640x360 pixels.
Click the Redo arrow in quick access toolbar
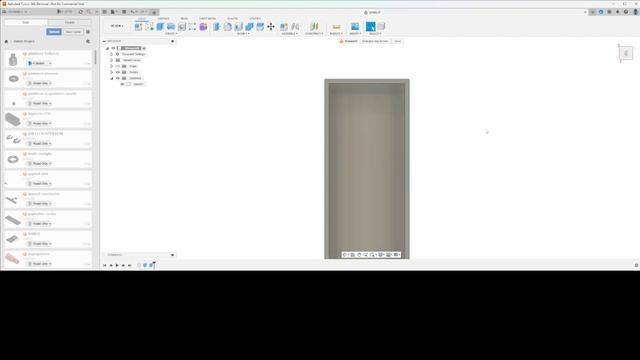143,12
